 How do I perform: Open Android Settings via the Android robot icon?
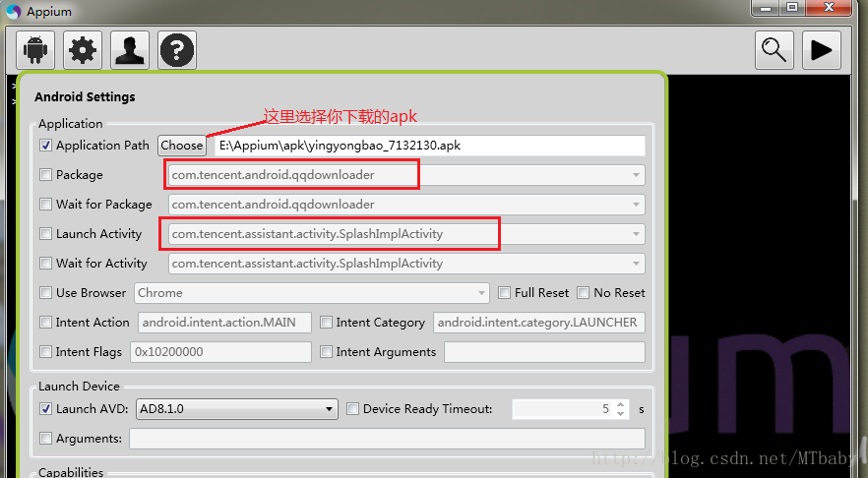point(35,50)
